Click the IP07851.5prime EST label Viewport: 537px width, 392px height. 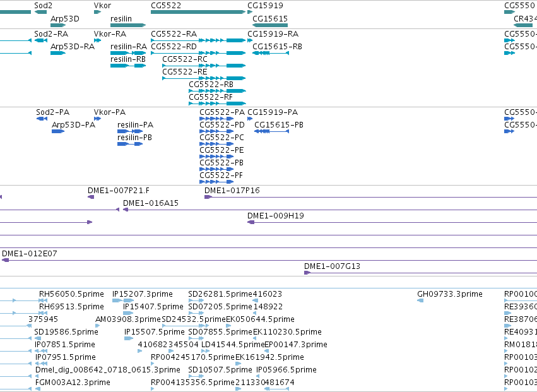[x=65, y=345]
